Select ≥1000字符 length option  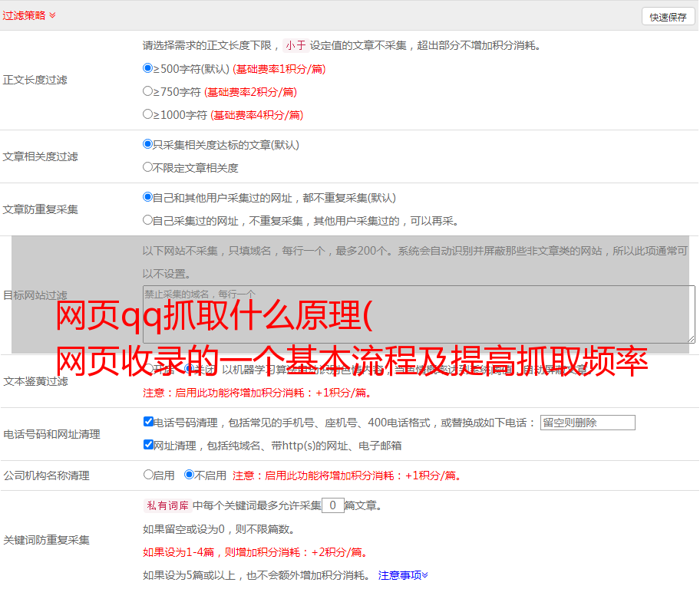click(147, 114)
